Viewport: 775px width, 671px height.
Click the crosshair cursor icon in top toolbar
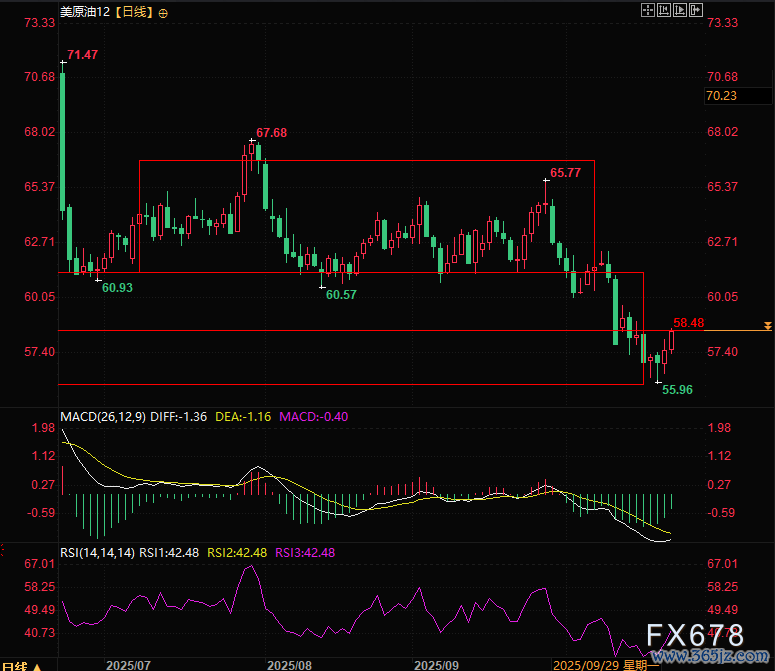(646, 10)
